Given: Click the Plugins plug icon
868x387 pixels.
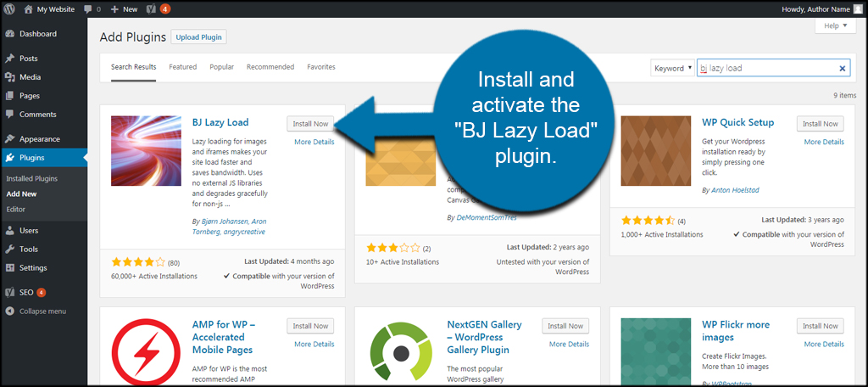Looking at the screenshot, I should 10,158.
